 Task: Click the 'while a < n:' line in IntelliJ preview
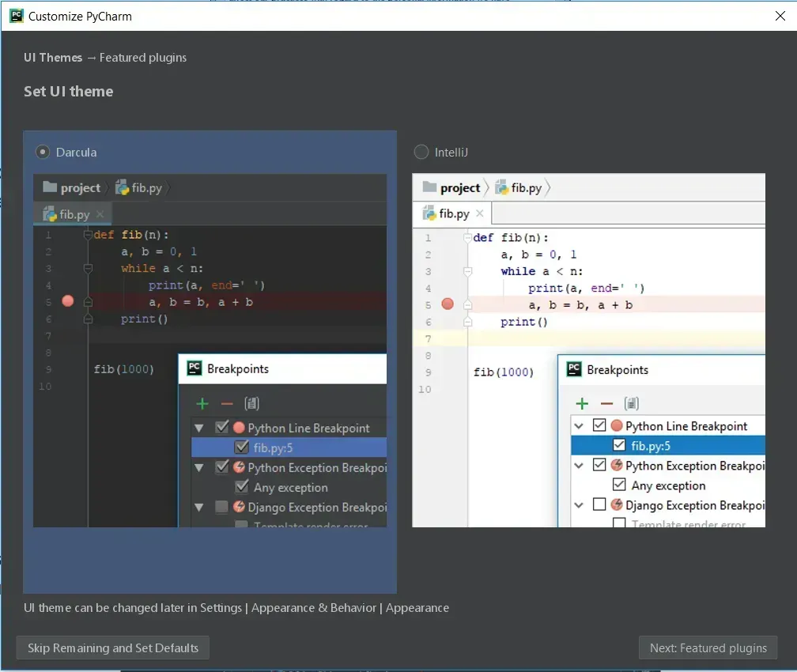(x=542, y=271)
